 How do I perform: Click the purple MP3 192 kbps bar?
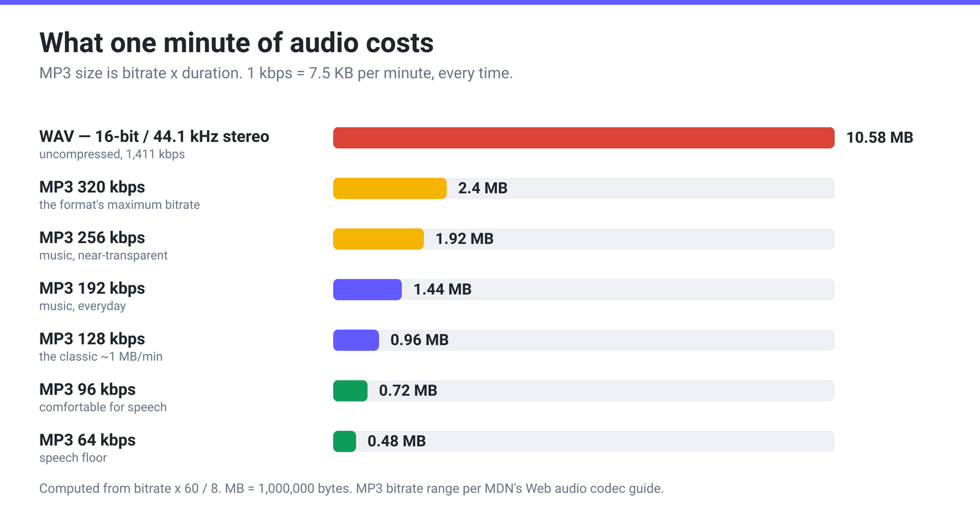point(367,290)
